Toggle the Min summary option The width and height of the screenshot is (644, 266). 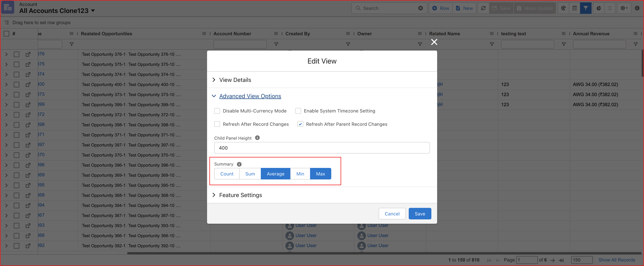(x=300, y=174)
